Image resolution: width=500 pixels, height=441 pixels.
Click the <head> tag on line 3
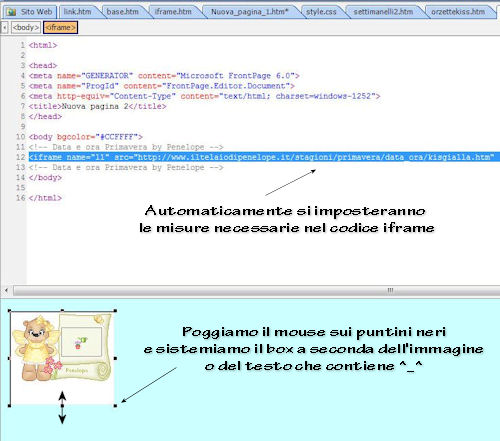[x=43, y=65]
